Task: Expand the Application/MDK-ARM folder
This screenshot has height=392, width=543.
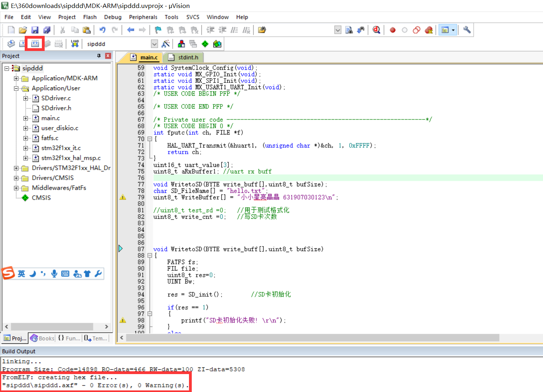Action: point(16,78)
